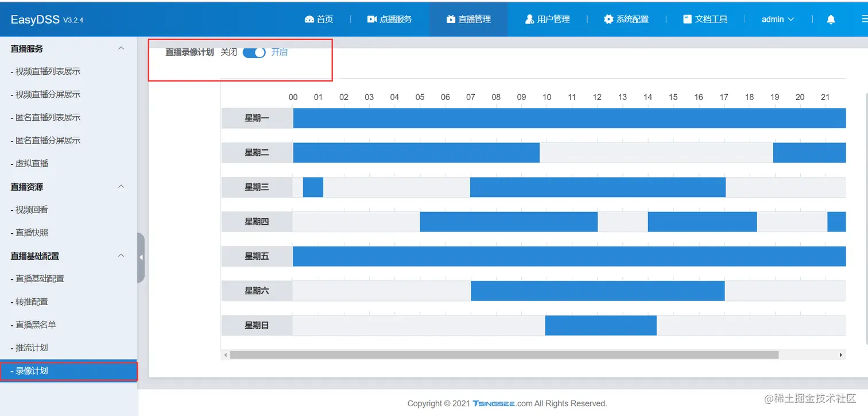
Task: Click the 星期二 morning recording segment
Action: 416,152
